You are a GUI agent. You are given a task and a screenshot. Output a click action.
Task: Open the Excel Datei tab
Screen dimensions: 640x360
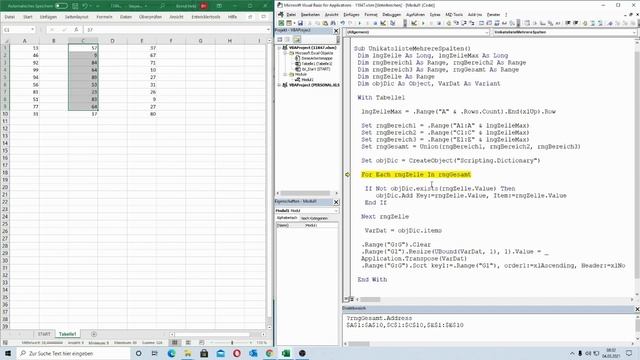(10, 17)
